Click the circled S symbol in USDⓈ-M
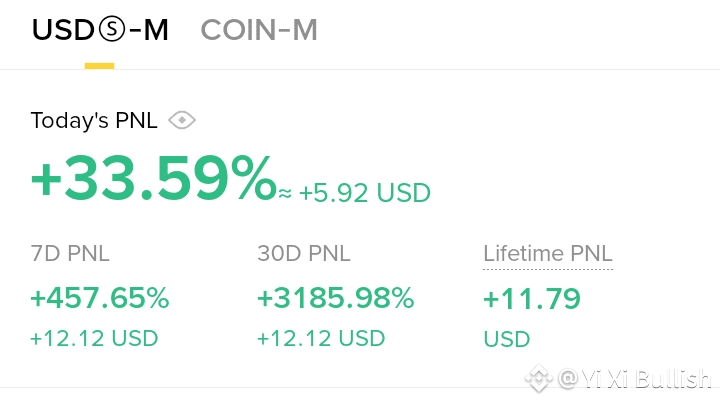720x404 pixels. click(111, 31)
